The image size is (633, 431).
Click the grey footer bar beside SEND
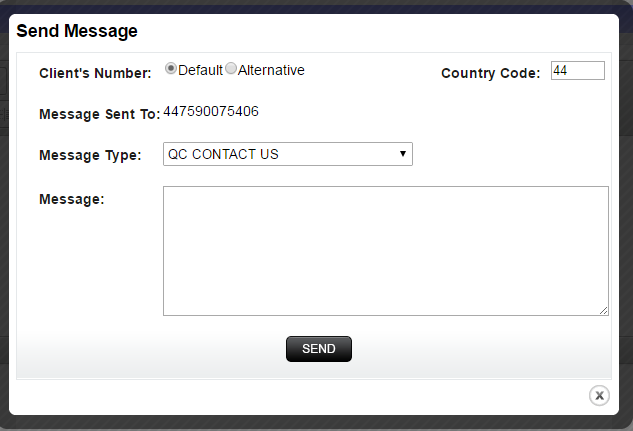(150, 355)
